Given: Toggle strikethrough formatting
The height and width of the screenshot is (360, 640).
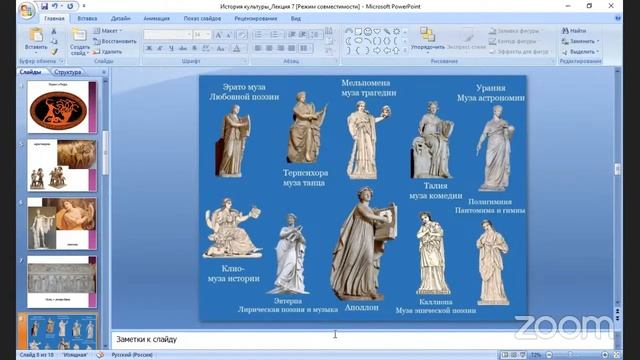Looking at the screenshot, I should pos(183,49).
